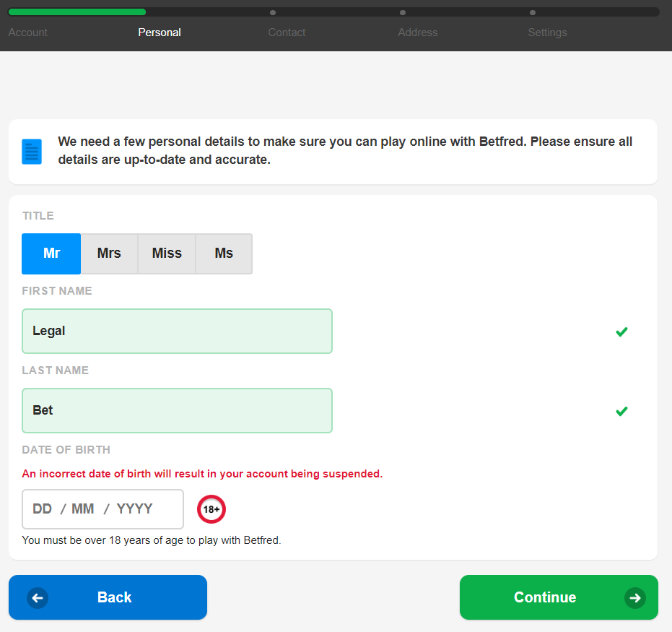672x632 pixels.
Task: Focus the Last Name field containing Bet
Action: tap(177, 411)
